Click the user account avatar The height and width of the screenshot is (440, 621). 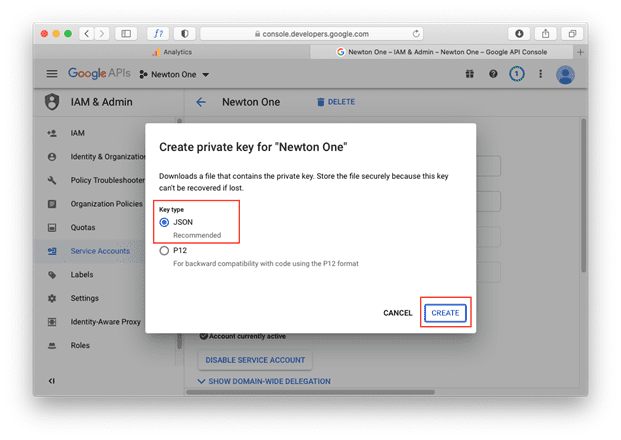pyautogui.click(x=565, y=74)
